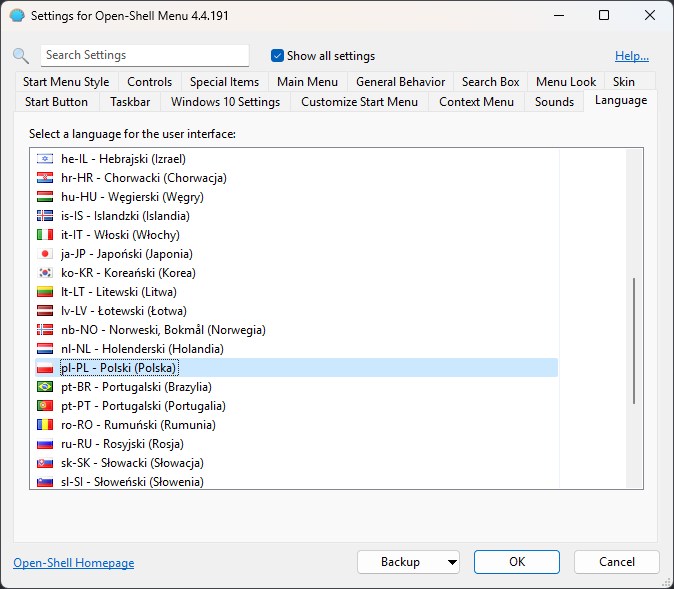Click the Korea flag icon for ko-KR
The width and height of the screenshot is (674, 589).
tap(45, 273)
